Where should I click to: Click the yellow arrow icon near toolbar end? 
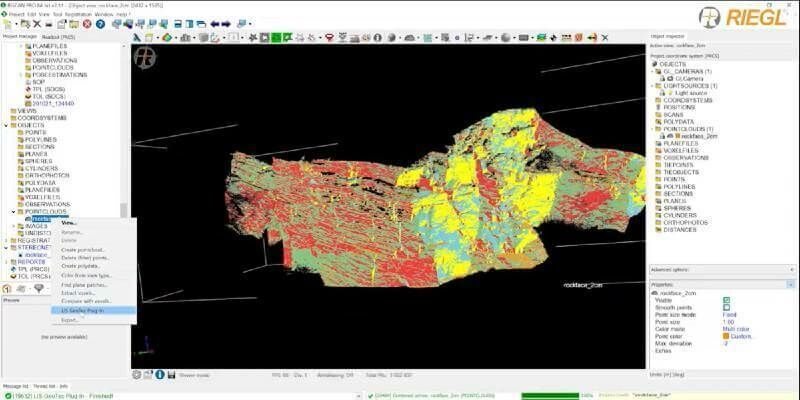592,37
